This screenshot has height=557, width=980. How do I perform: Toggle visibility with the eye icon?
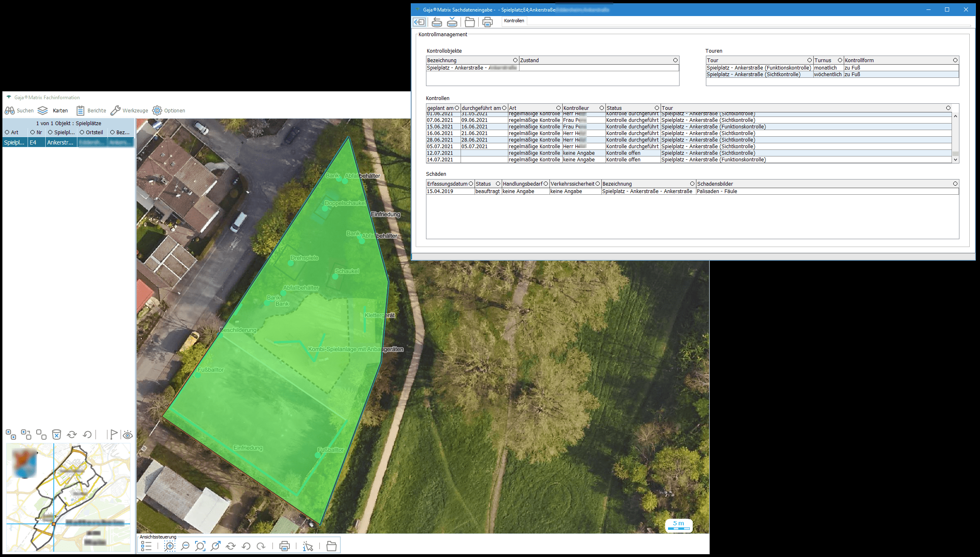128,435
